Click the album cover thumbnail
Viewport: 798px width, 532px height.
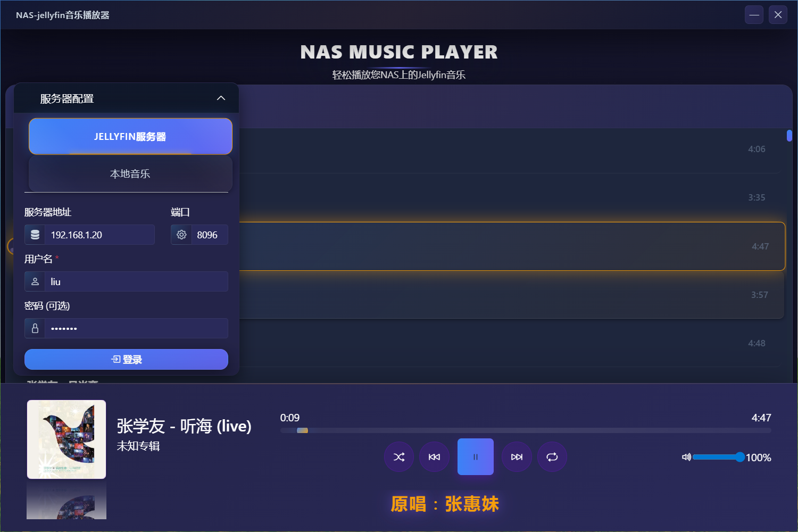(x=66, y=439)
